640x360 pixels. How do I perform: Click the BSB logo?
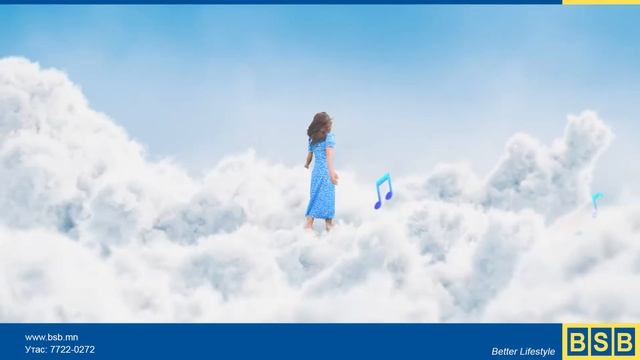tap(601, 342)
